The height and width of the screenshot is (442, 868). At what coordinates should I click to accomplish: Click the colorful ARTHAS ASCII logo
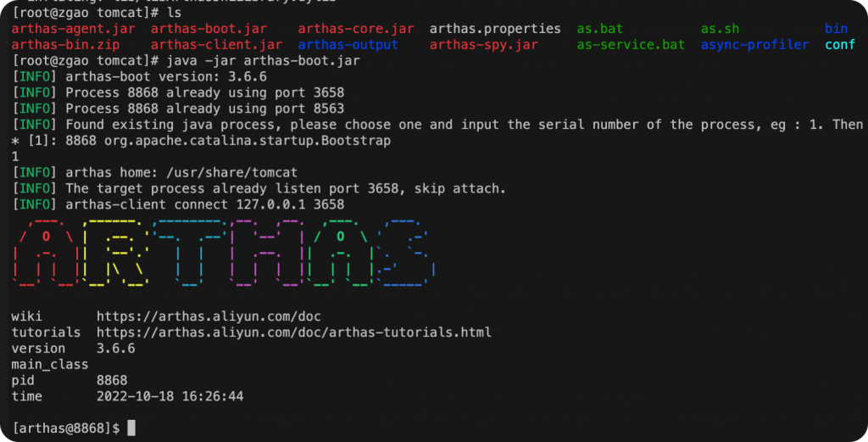(226, 249)
